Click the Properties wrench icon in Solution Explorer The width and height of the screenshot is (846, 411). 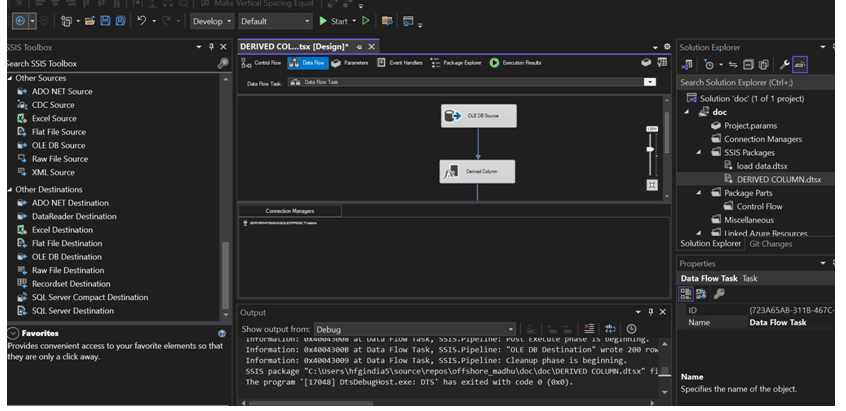pyautogui.click(x=784, y=65)
